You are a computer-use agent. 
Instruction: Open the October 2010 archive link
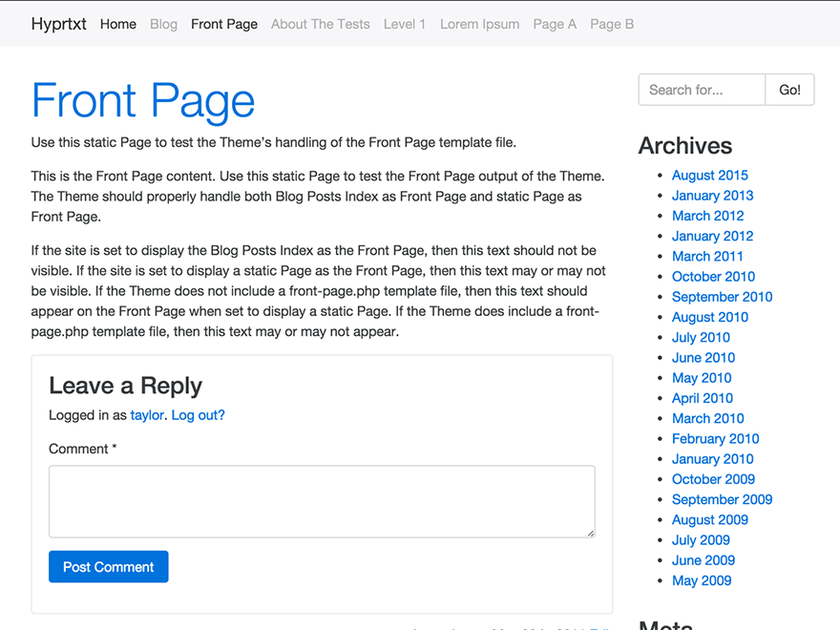click(x=713, y=276)
